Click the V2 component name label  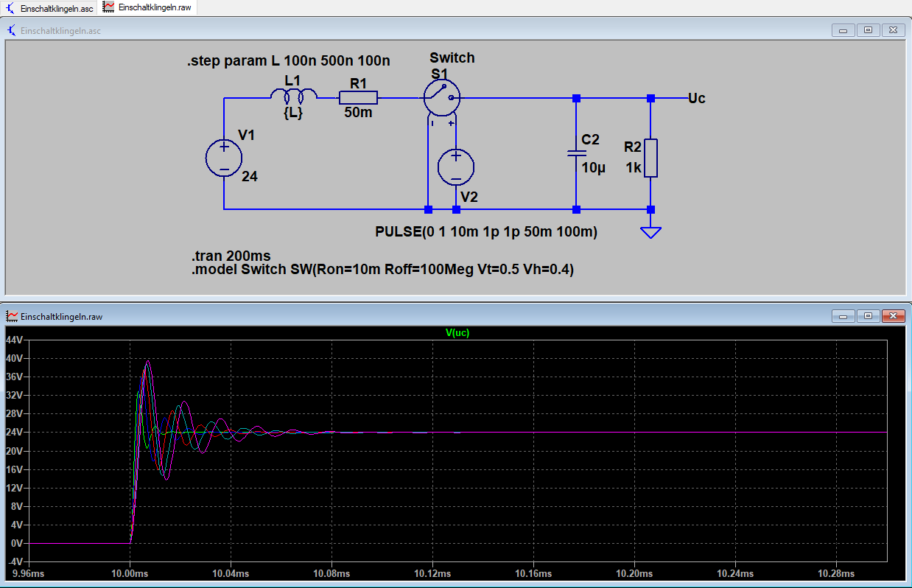pyautogui.click(x=469, y=197)
